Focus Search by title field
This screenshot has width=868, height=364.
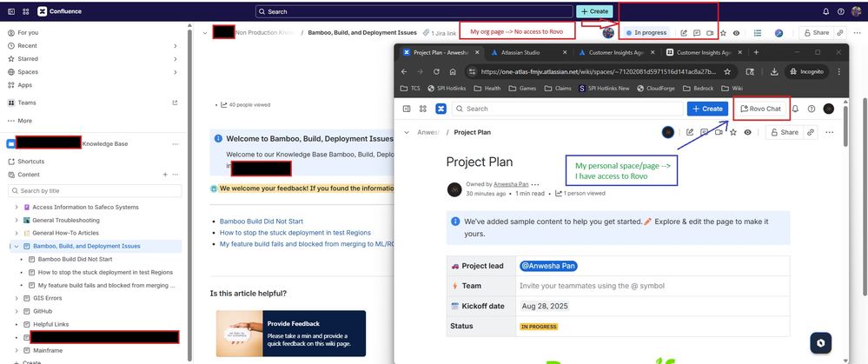pos(95,191)
